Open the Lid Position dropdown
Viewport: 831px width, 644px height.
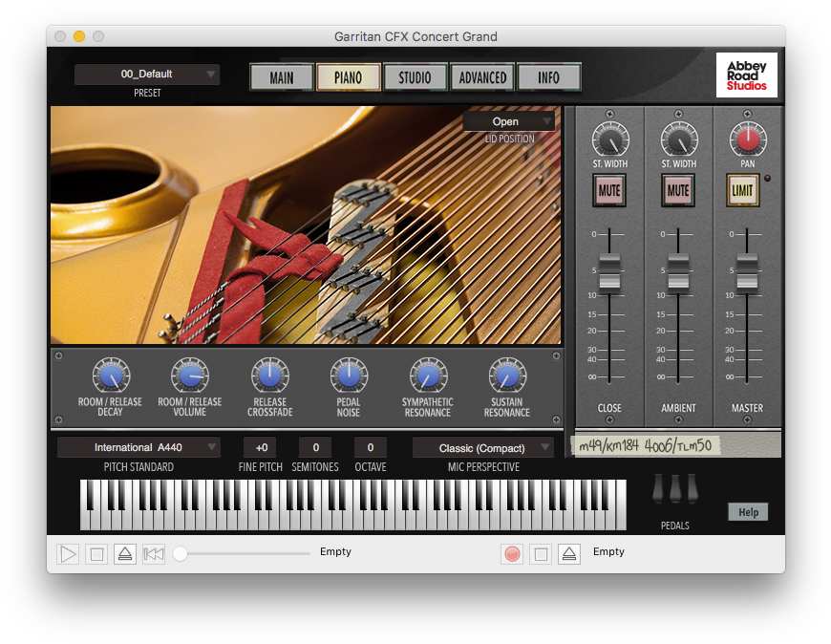[x=509, y=121]
